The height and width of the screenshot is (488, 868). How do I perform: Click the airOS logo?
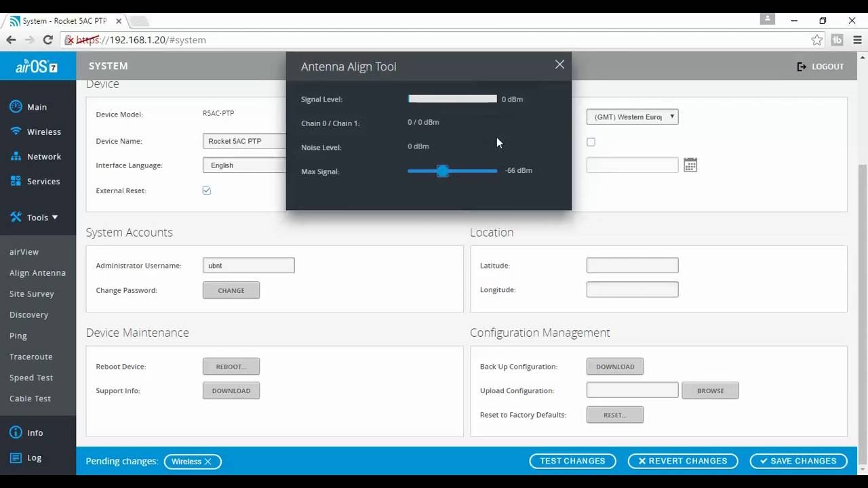click(x=37, y=66)
